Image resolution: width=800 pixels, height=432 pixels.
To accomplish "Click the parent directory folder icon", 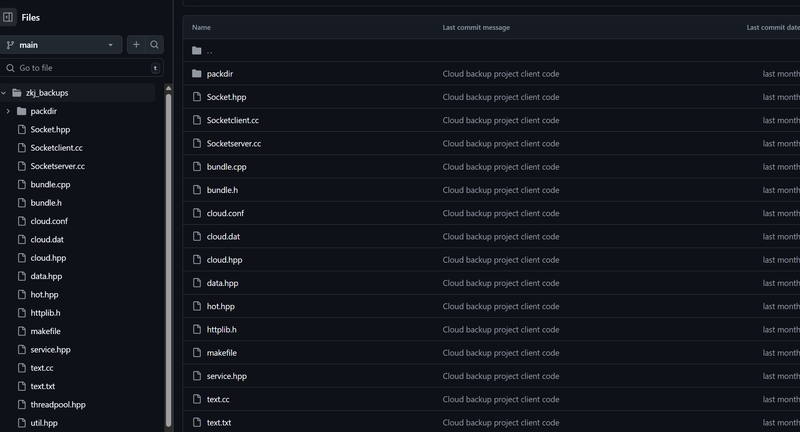I will (196, 50).
